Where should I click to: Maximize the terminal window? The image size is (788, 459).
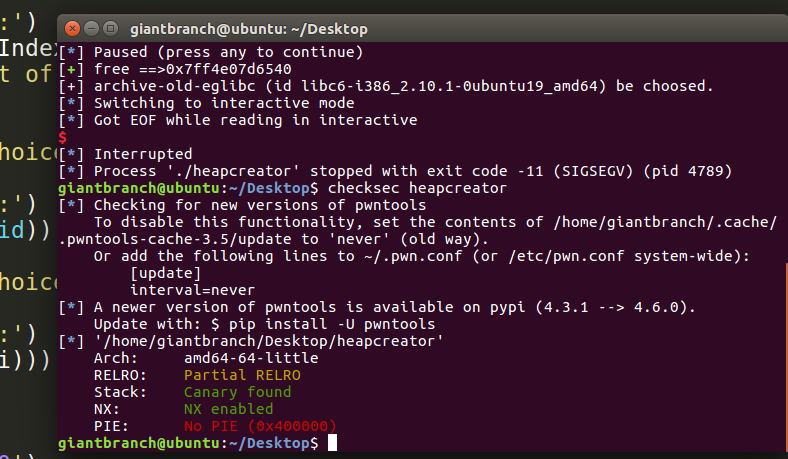(x=111, y=29)
